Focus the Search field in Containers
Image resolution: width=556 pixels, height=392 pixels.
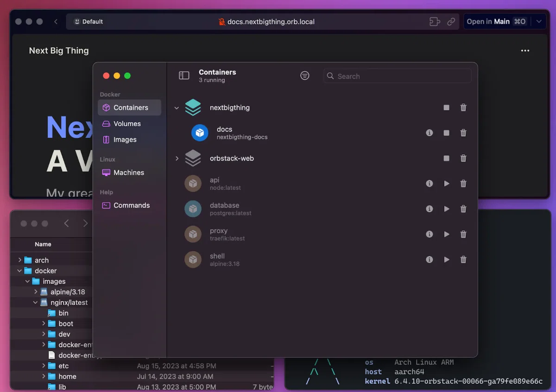pos(397,76)
